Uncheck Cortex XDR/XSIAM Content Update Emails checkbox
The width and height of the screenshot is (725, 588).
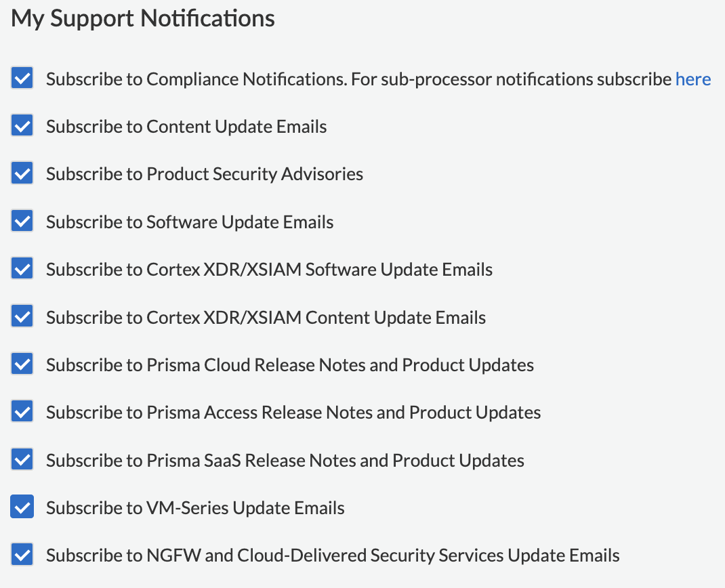click(x=22, y=317)
